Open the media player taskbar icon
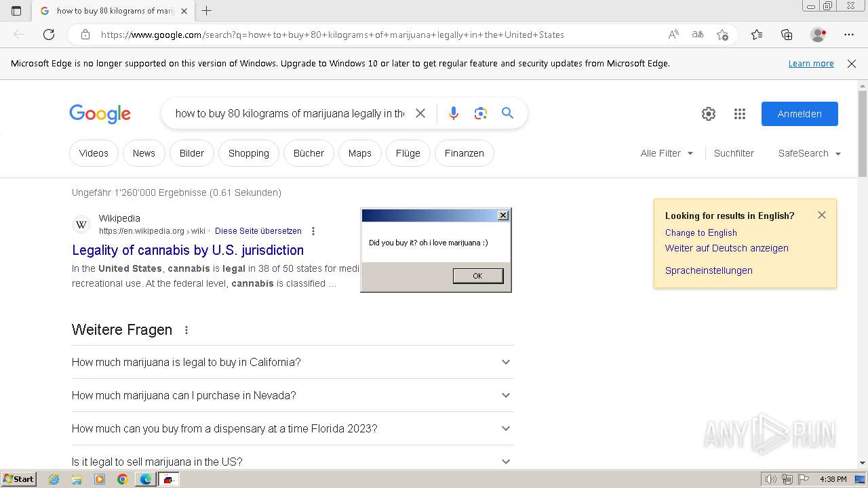 (x=100, y=479)
